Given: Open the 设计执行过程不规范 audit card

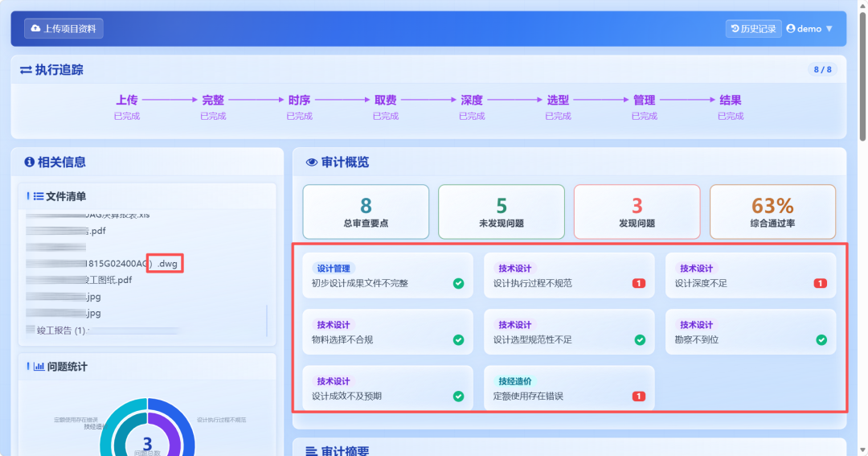Looking at the screenshot, I should pyautogui.click(x=569, y=275).
